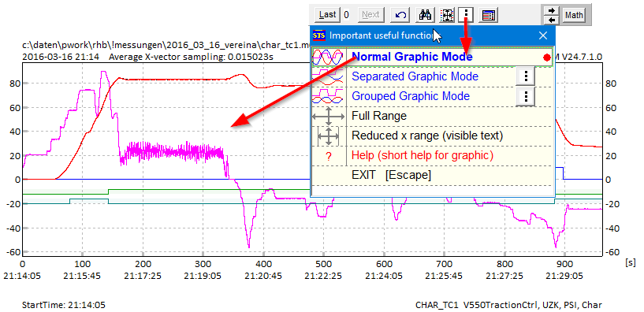
Task: Click the x-axis time label 21:17:25
Action: click(143, 276)
